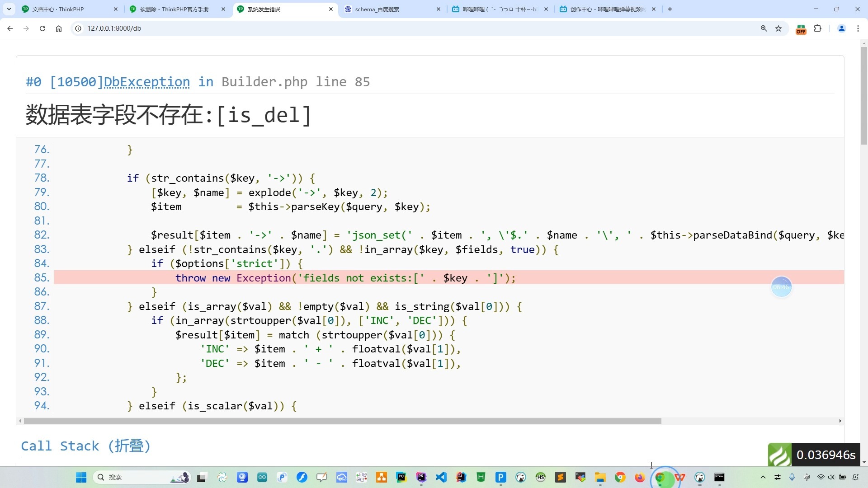
Task: Switch the 中 input method indicator
Action: tap(807, 477)
